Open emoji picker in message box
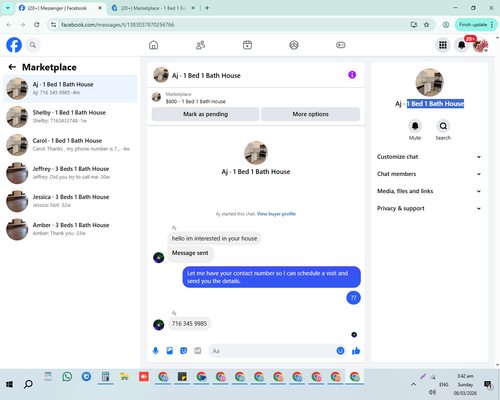Viewport: 500px width, 400px height. [x=340, y=351]
